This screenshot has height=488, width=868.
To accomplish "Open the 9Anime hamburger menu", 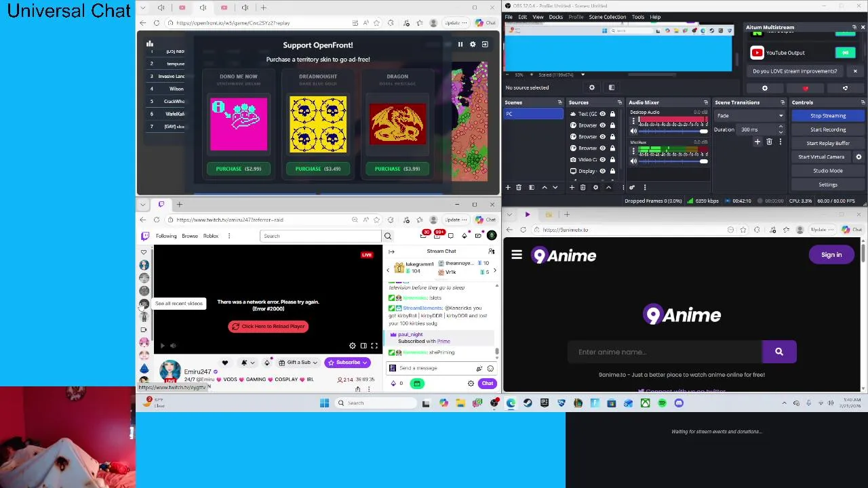I will (517, 256).
